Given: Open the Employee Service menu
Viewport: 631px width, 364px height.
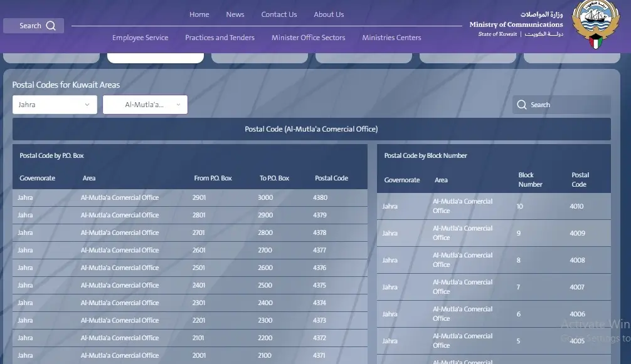Looking at the screenshot, I should 140,38.
